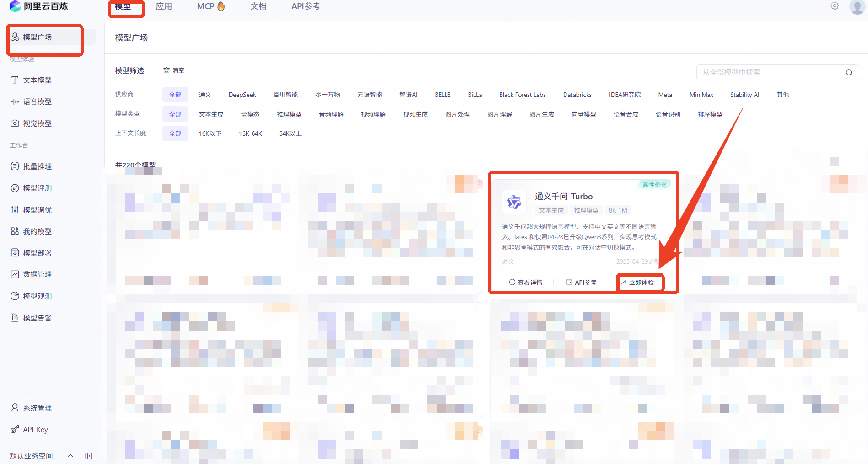Filter model type by 全模态
The width and height of the screenshot is (868, 464).
pyautogui.click(x=250, y=114)
